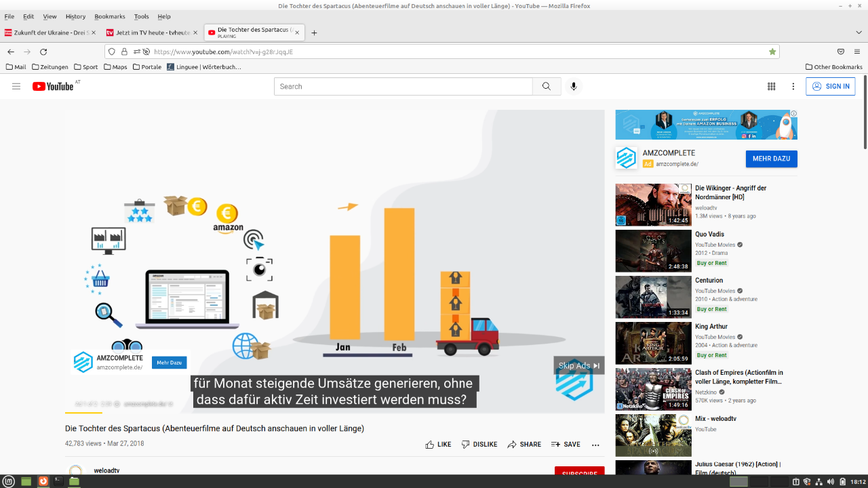This screenshot has width=868, height=488.
Task: Open the Help menu
Action: [164, 16]
